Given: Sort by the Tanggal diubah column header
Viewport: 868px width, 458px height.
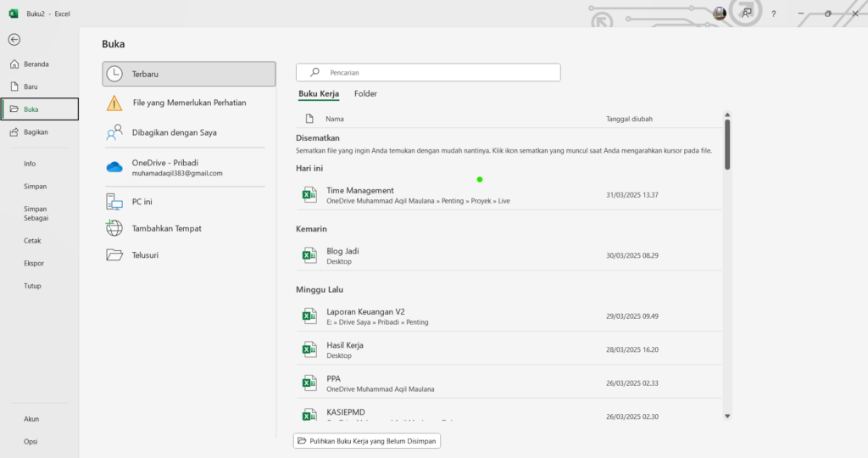Looking at the screenshot, I should point(629,119).
